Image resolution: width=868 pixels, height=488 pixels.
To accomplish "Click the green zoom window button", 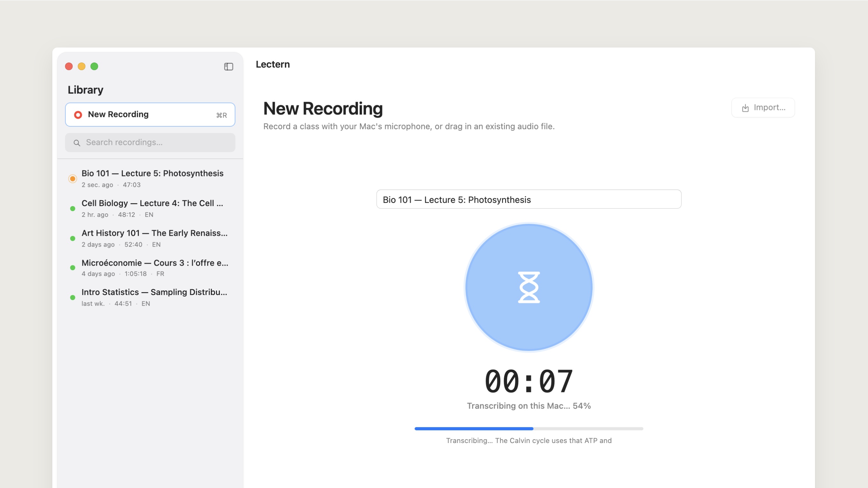I will (94, 66).
